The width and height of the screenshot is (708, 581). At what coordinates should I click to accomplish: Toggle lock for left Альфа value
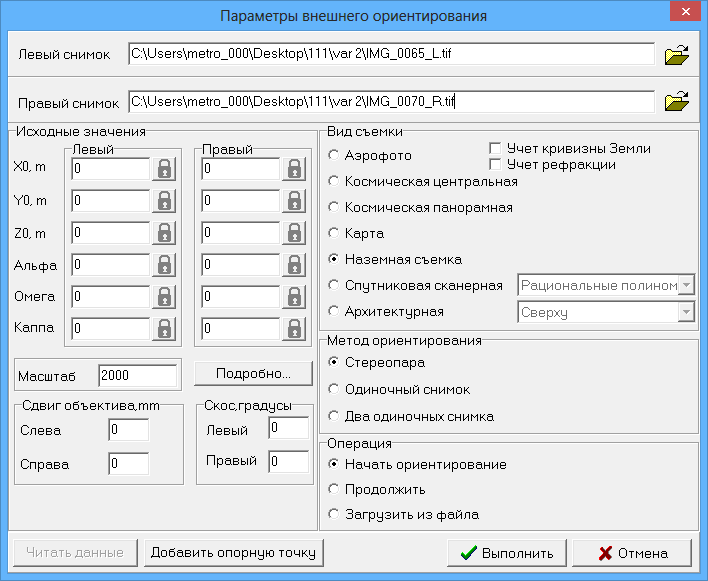pos(164,265)
